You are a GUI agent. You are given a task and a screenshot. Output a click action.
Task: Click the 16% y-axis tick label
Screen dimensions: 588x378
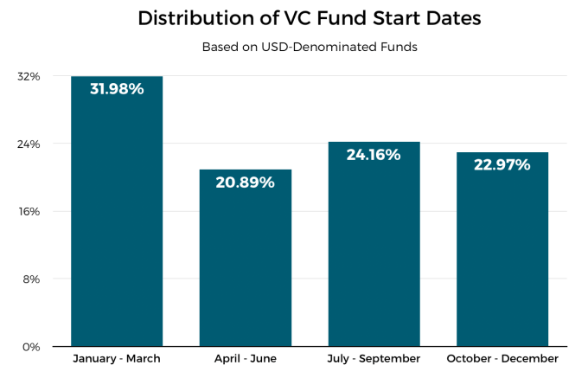point(29,211)
